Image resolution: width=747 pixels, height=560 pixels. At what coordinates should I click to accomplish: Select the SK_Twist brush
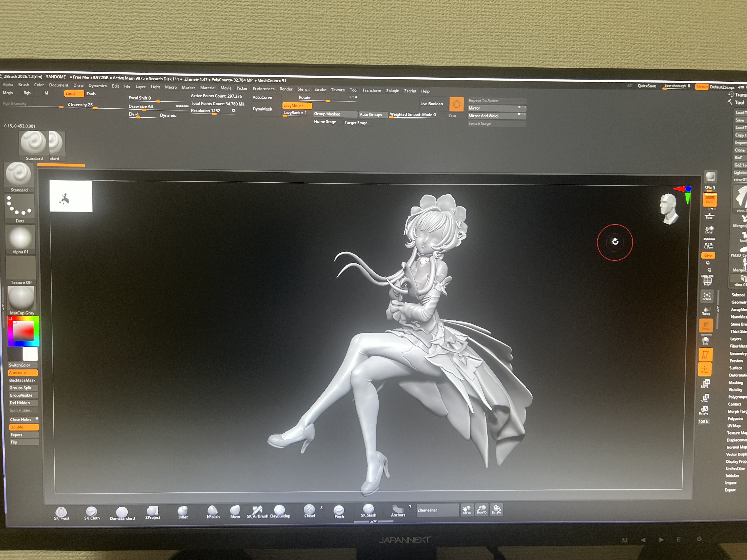point(62,513)
